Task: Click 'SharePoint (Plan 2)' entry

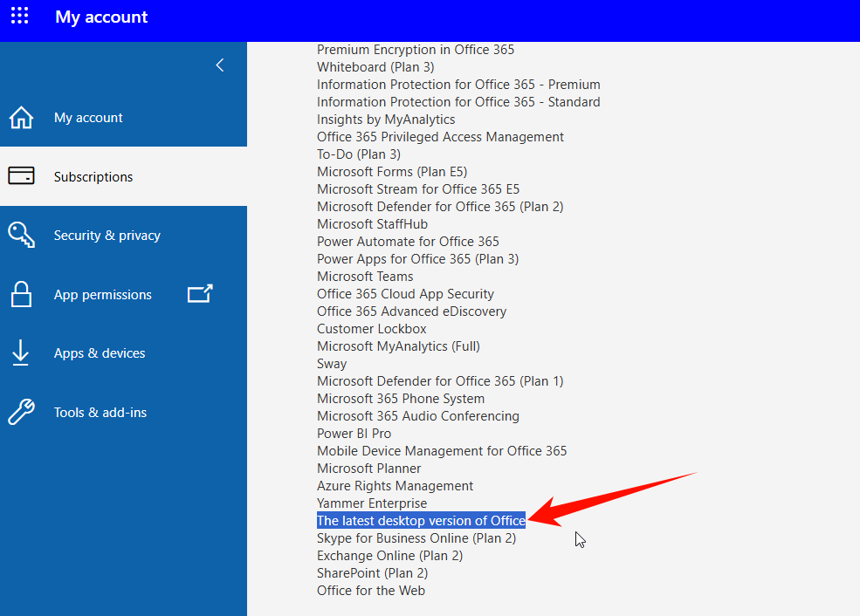Action: (x=372, y=574)
